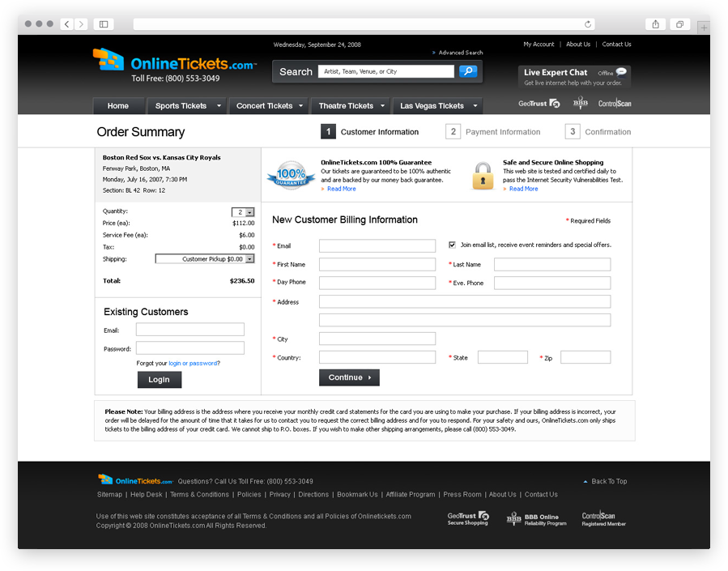Click the Last Name field
728x571 pixels.
[552, 264]
